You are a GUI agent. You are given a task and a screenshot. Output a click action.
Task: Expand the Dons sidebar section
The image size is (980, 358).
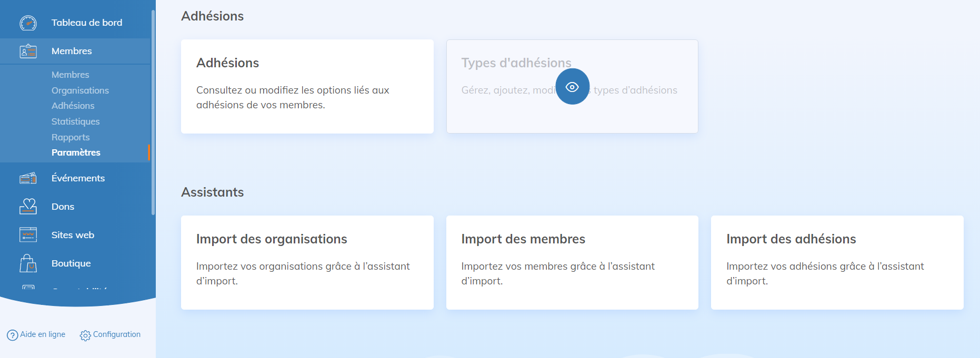click(63, 207)
